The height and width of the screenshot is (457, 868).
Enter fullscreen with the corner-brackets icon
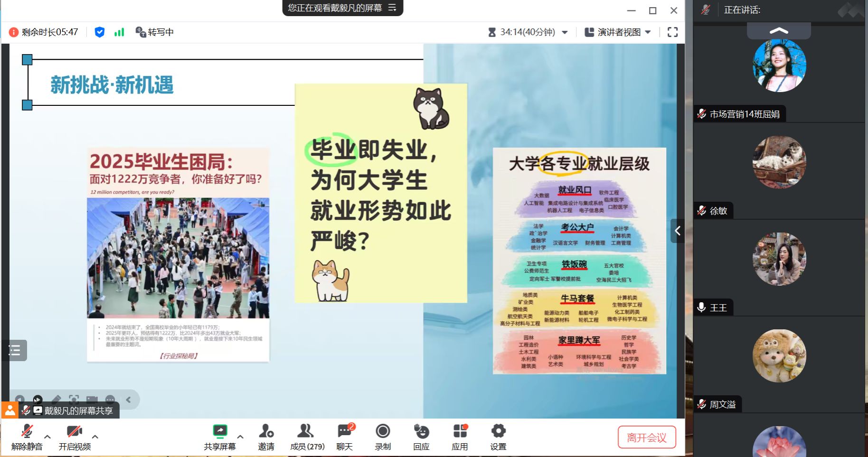tap(672, 32)
